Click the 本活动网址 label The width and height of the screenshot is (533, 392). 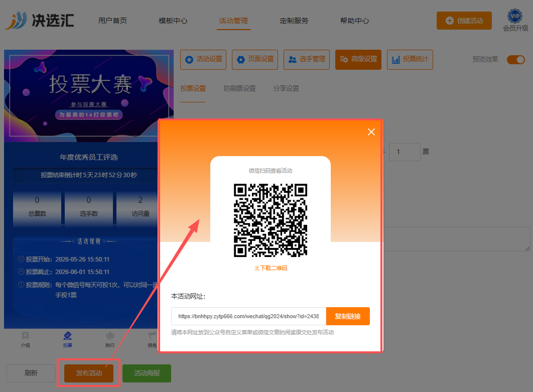tap(188, 297)
